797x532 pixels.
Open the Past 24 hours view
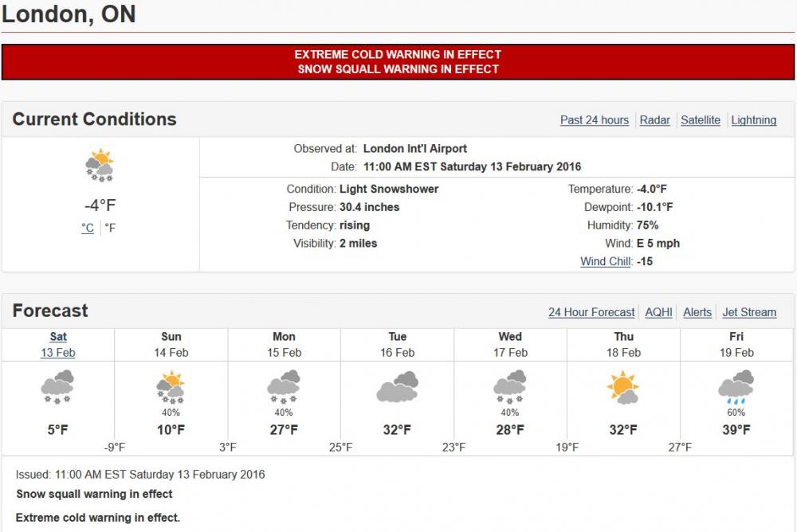(x=593, y=119)
